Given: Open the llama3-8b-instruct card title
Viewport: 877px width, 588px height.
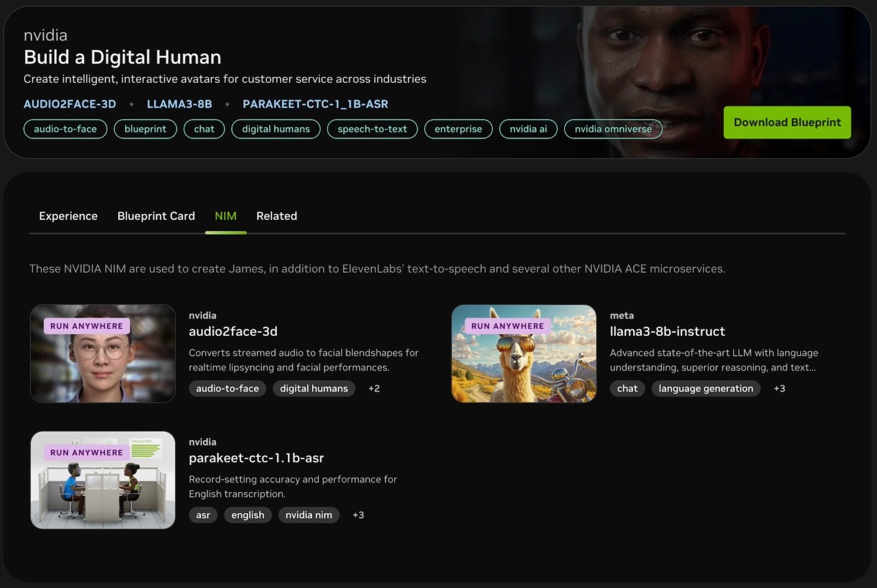Looking at the screenshot, I should click(x=667, y=332).
